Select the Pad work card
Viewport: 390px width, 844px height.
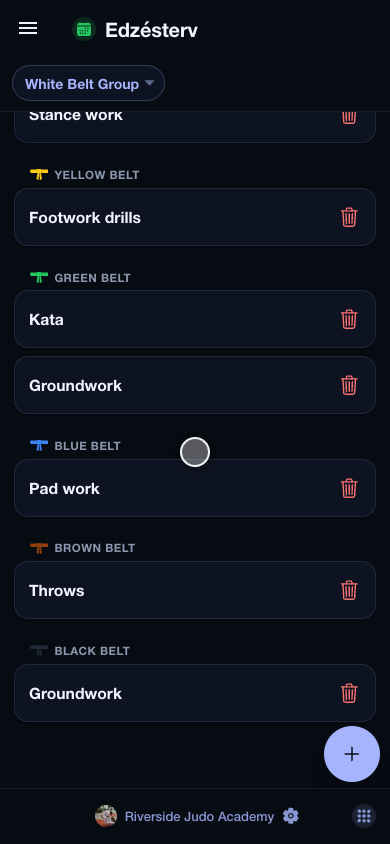point(195,488)
